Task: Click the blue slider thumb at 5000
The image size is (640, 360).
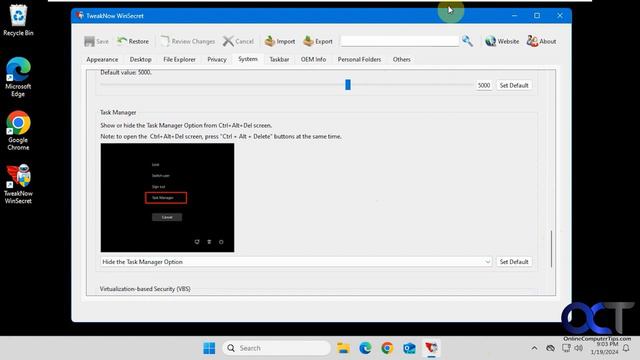Action: 348,85
